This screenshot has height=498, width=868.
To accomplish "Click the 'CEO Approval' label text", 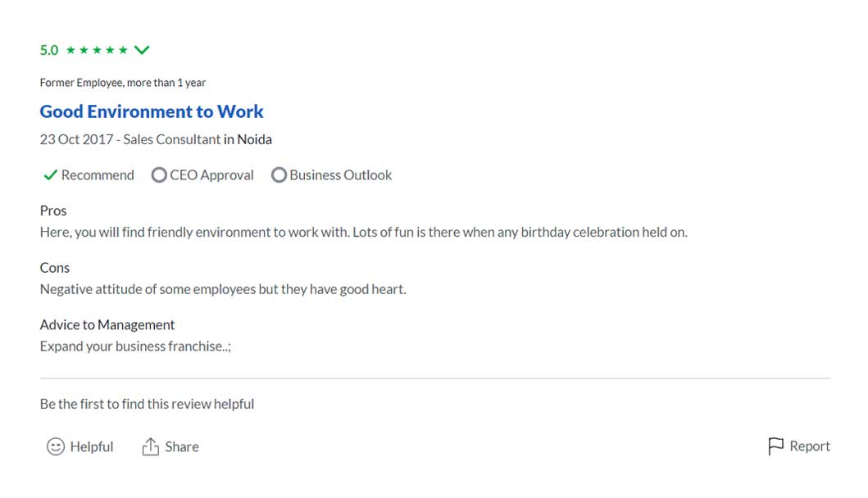I will [211, 174].
